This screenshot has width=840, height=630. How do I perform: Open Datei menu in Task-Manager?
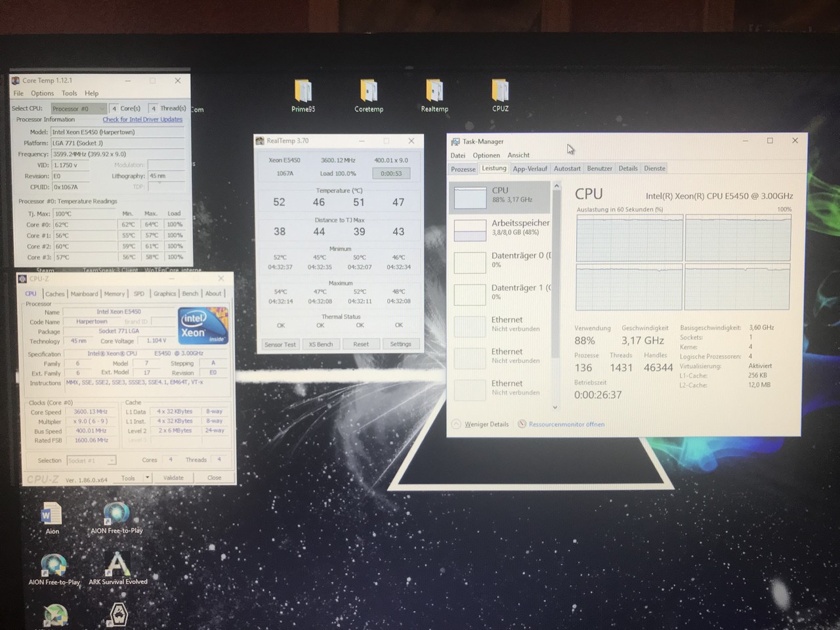458,156
